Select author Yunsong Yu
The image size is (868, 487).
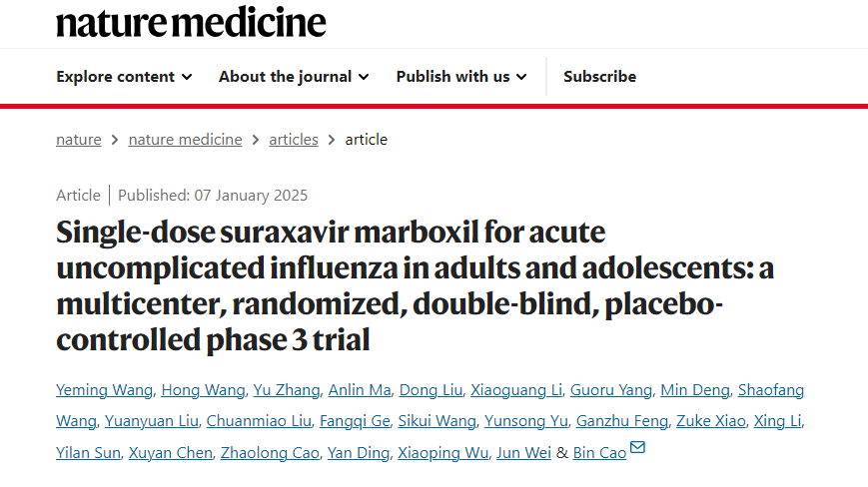tap(525, 421)
